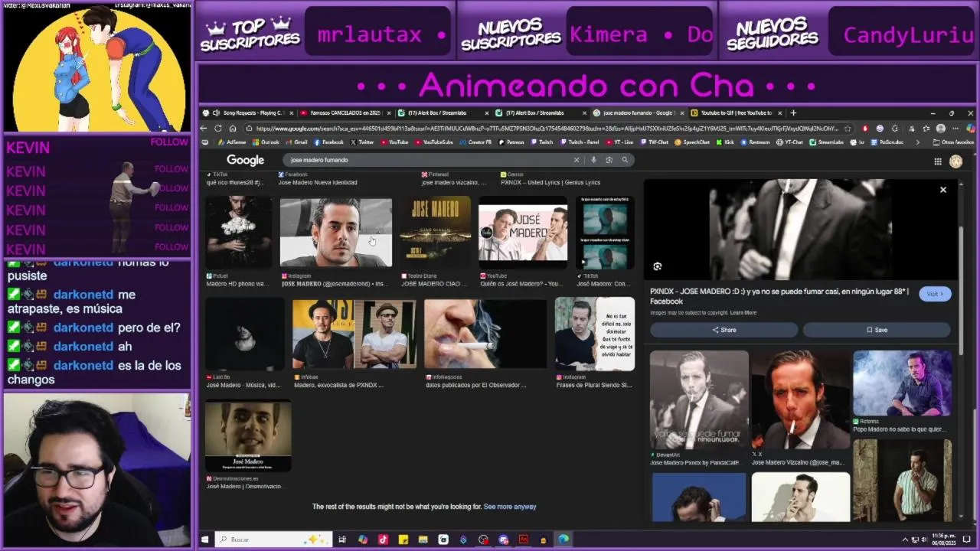The width and height of the screenshot is (980, 551).
Task: Start Google voice search via microphone icon
Action: click(593, 160)
